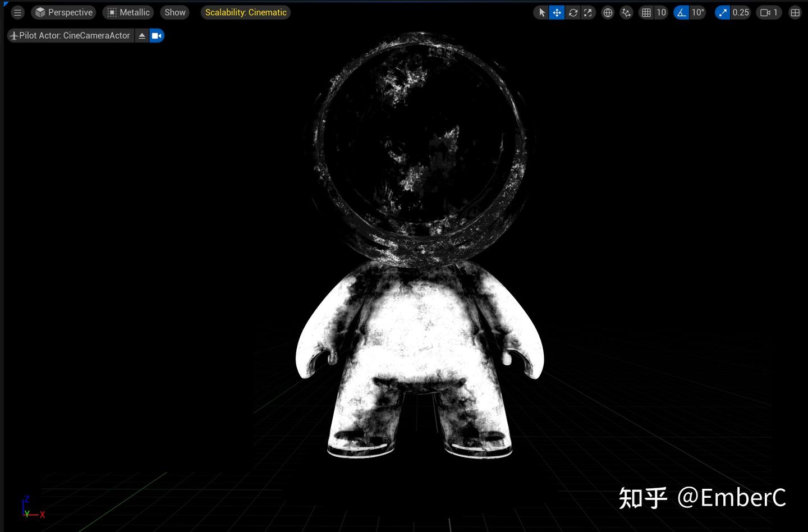808x532 pixels.
Task: Toggle the blue camera view lock icon
Action: coord(157,35)
